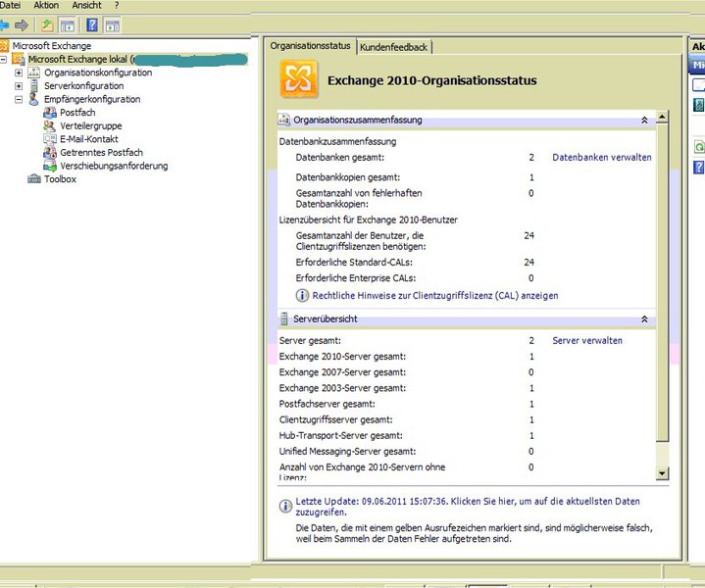The width and height of the screenshot is (705, 588).
Task: Click the 'Postfachserver gesamt:' label
Action: (x=327, y=404)
